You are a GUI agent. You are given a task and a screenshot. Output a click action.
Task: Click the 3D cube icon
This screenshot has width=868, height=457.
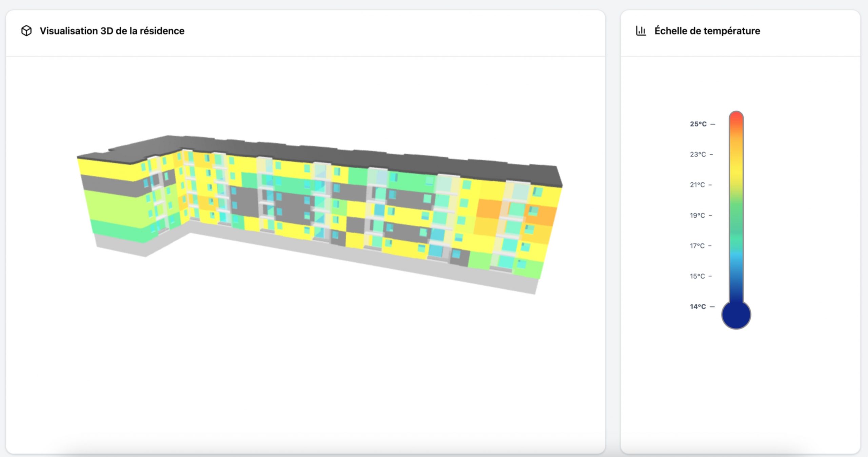point(26,31)
